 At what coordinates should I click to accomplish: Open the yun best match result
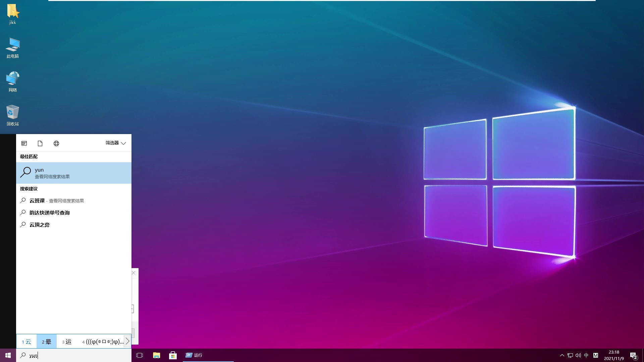click(74, 173)
